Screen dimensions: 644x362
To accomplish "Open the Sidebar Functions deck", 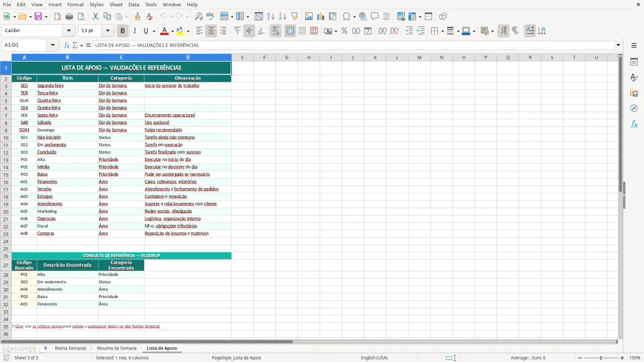I will [634, 124].
